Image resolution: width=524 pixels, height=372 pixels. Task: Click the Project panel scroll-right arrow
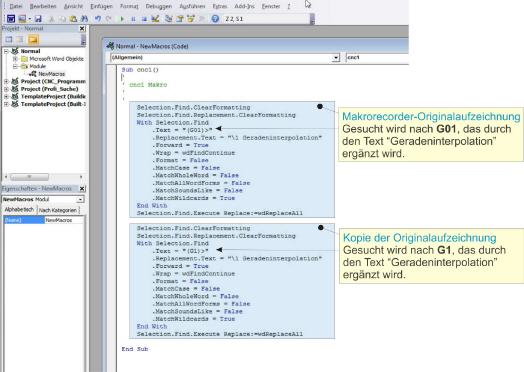tap(81, 176)
